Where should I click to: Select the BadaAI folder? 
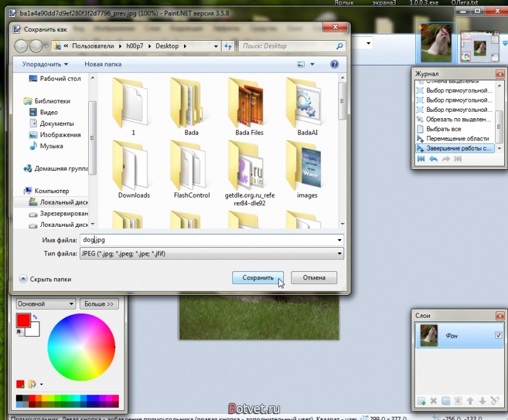click(307, 107)
